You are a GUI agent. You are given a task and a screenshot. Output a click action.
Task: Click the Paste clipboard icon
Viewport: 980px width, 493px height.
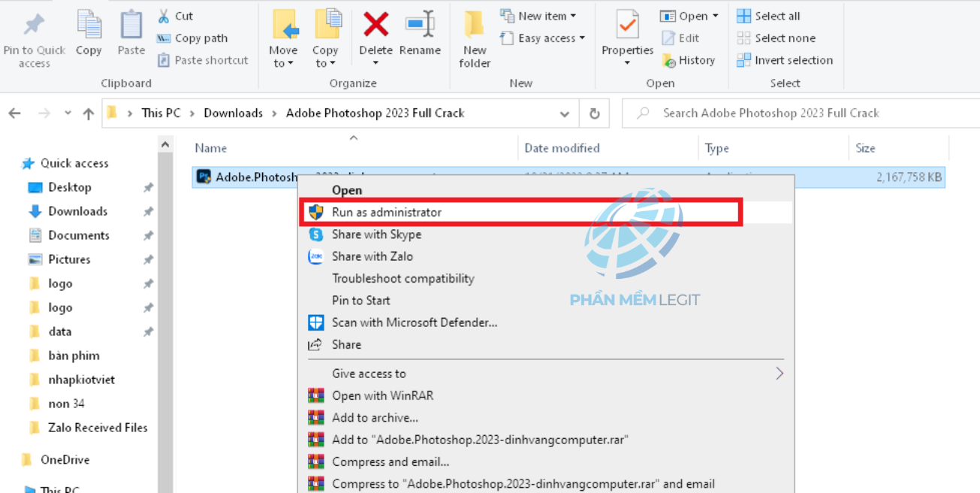click(131, 25)
